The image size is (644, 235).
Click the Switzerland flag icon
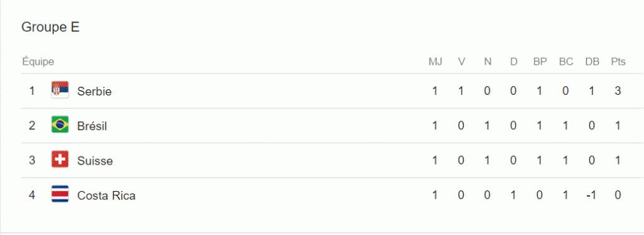click(60, 159)
